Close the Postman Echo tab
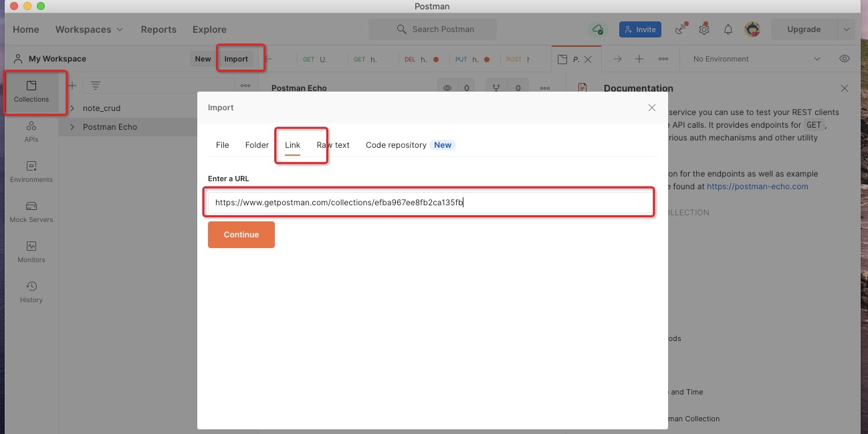 point(588,59)
